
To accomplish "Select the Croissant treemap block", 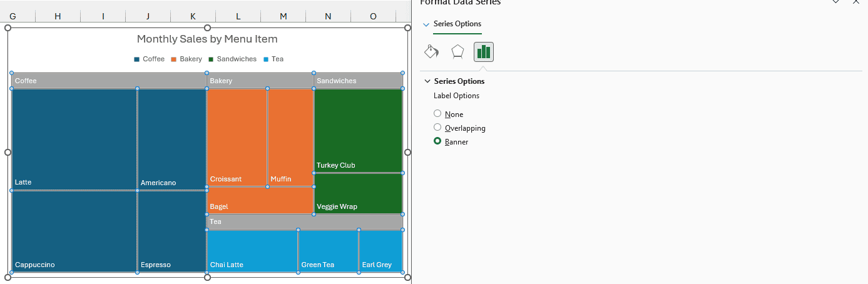I will click(x=237, y=138).
